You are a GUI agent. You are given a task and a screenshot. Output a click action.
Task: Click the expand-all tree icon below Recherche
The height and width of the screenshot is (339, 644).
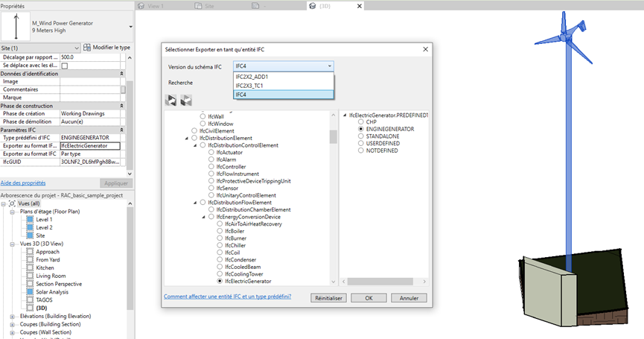pyautogui.click(x=172, y=100)
